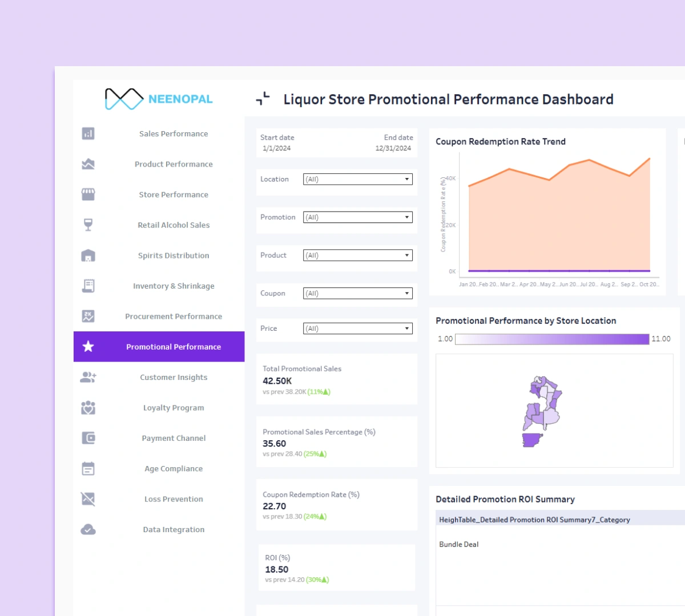Open the Spirits Distribution warehouse icon
685x616 pixels.
click(88, 255)
